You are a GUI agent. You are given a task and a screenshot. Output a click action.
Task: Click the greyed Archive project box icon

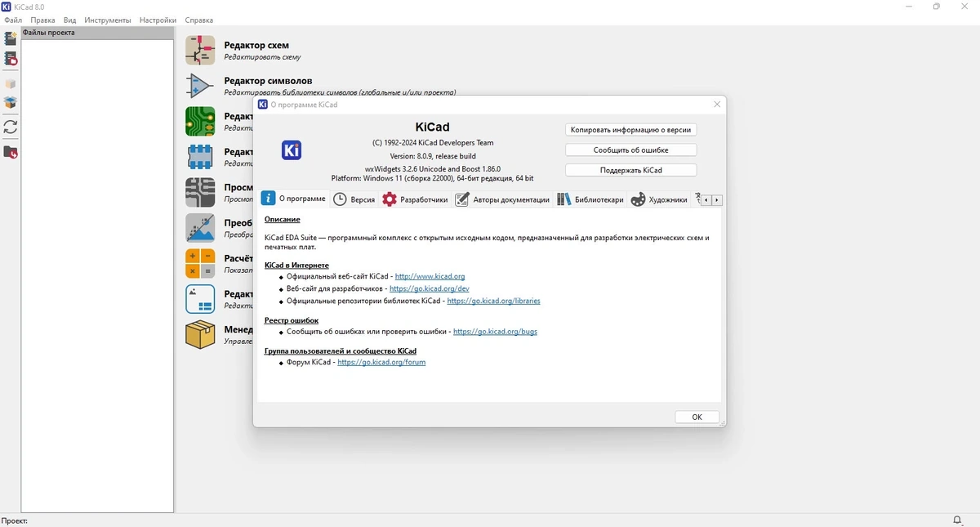click(x=10, y=83)
